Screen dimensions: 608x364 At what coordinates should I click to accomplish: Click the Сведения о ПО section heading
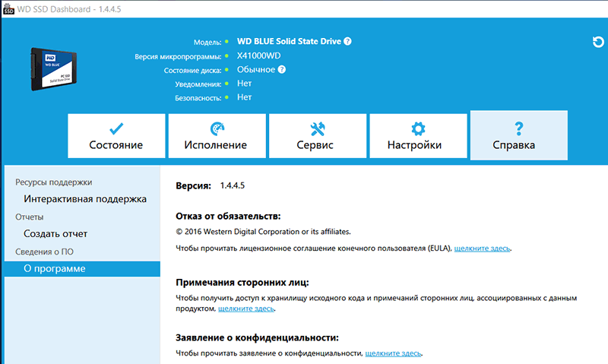(44, 252)
